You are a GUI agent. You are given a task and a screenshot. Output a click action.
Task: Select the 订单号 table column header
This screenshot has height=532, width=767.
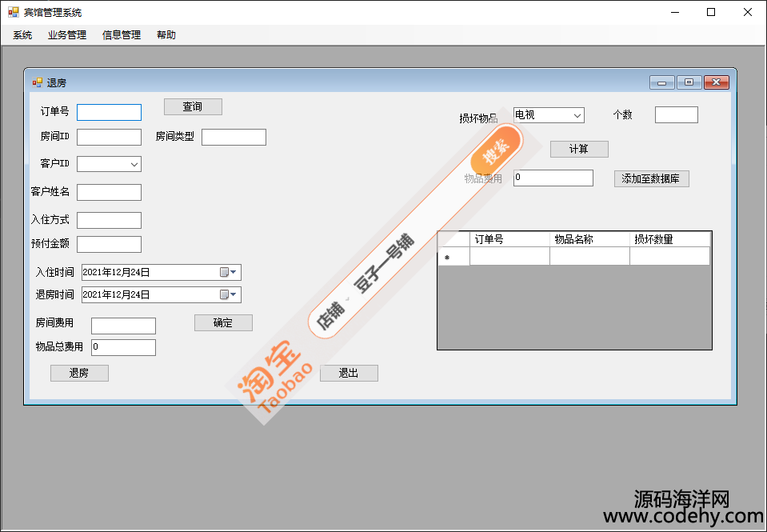(509, 239)
